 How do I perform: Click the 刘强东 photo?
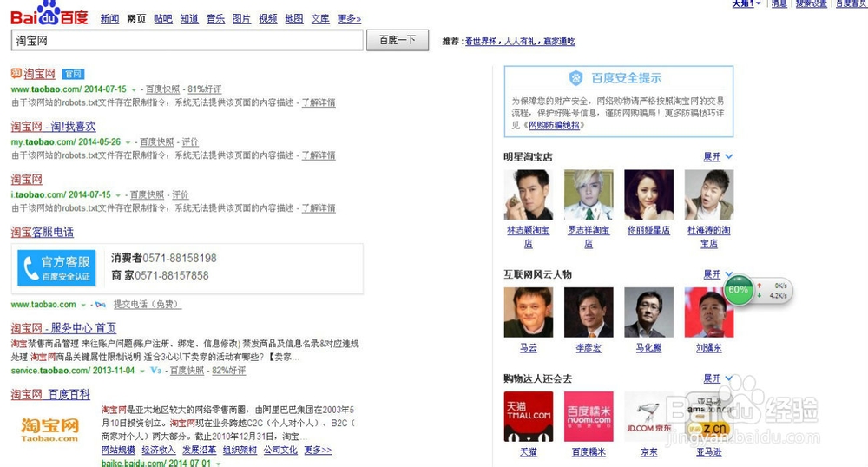709,312
